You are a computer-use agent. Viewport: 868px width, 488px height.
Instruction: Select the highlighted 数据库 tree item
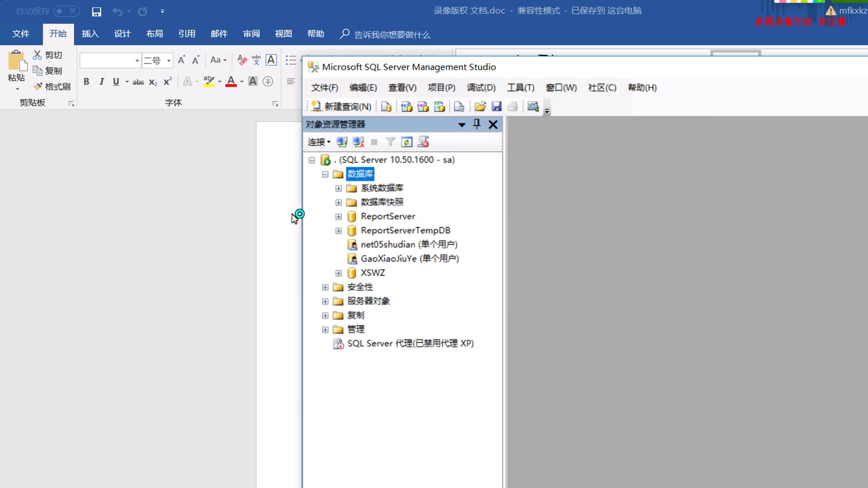[x=360, y=174]
